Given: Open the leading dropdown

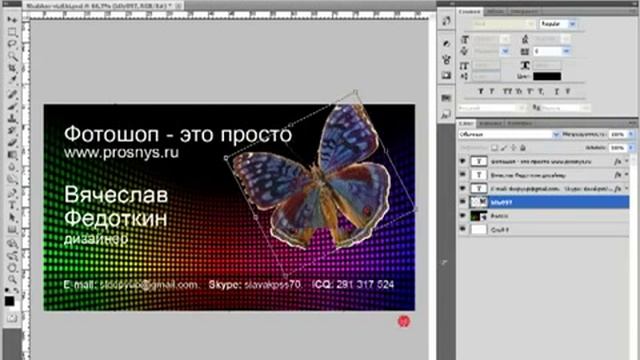Looking at the screenshot, I should (x=566, y=39).
